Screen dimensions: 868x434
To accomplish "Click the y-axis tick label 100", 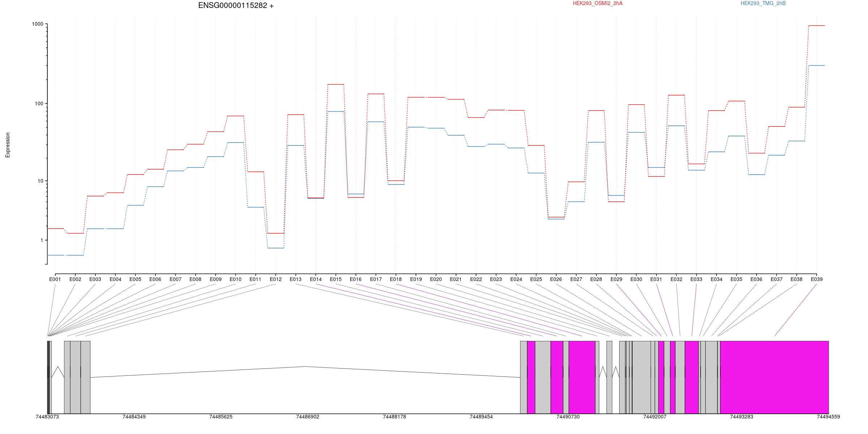I will [39, 103].
